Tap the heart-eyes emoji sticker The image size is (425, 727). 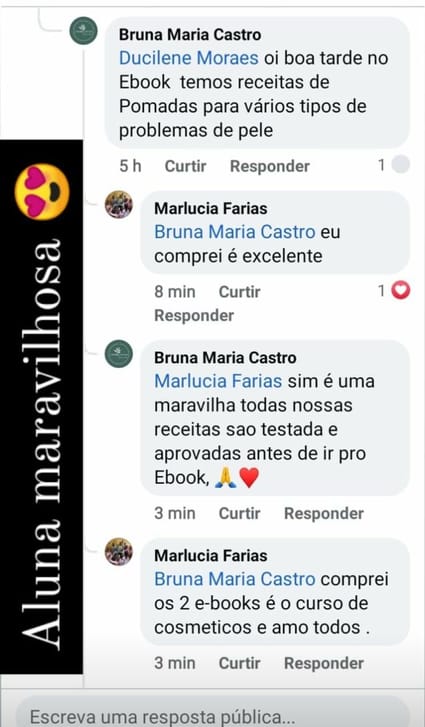pyautogui.click(x=42, y=191)
